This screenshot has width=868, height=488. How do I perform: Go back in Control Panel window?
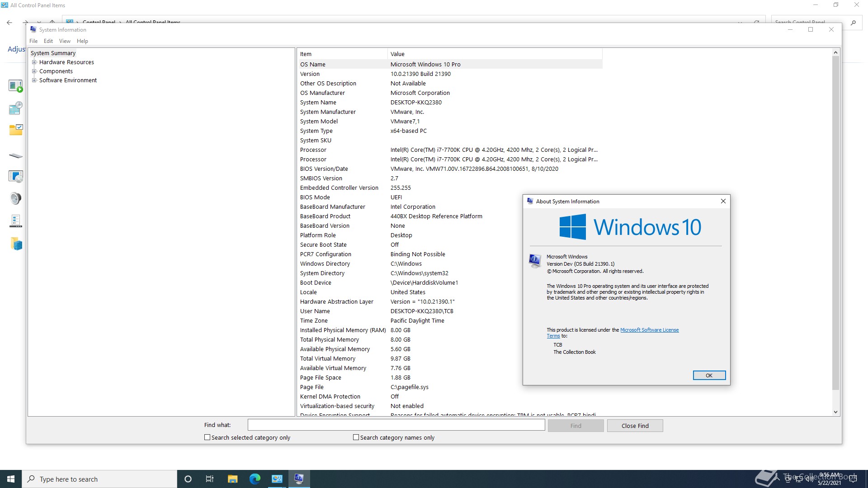9,22
